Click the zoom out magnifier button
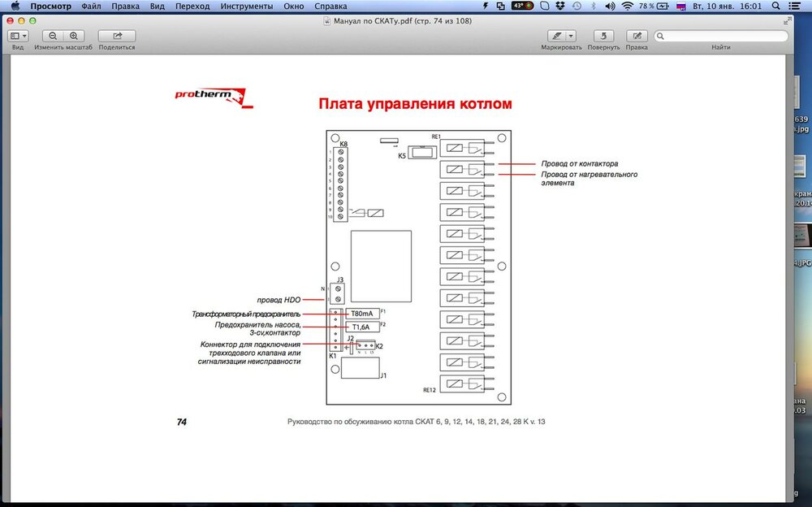Viewport: 812px width, 507px height. [53, 36]
